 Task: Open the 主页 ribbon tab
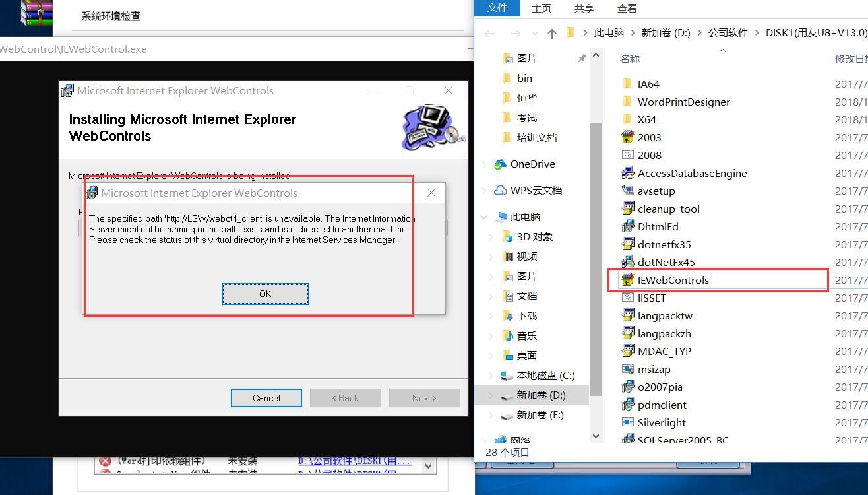click(542, 8)
